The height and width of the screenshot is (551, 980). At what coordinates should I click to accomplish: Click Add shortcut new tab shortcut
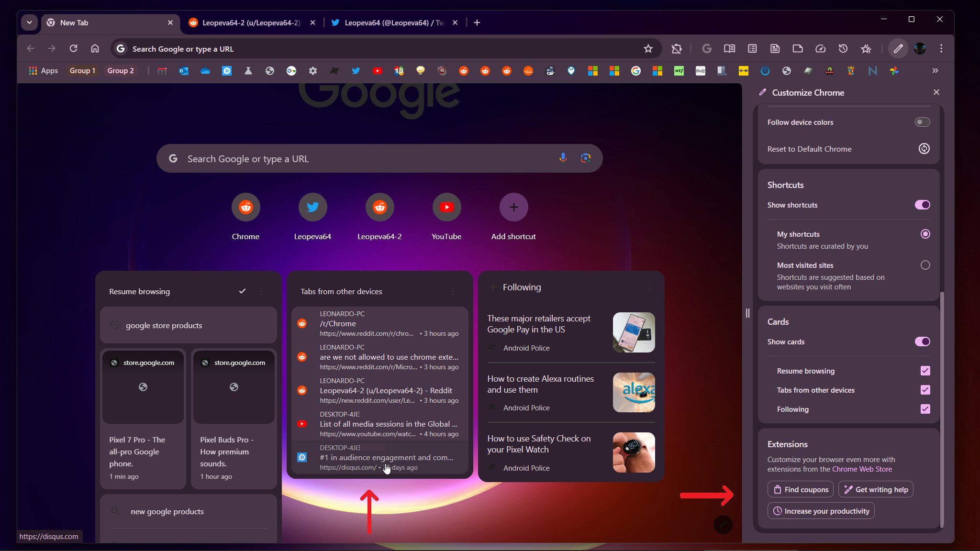point(513,207)
